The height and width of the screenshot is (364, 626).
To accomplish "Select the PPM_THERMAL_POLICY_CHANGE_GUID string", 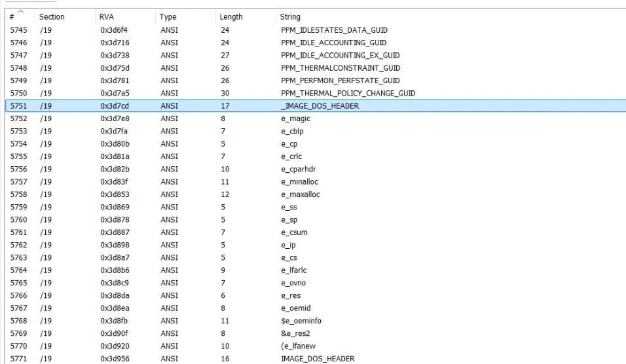I will click(348, 94).
